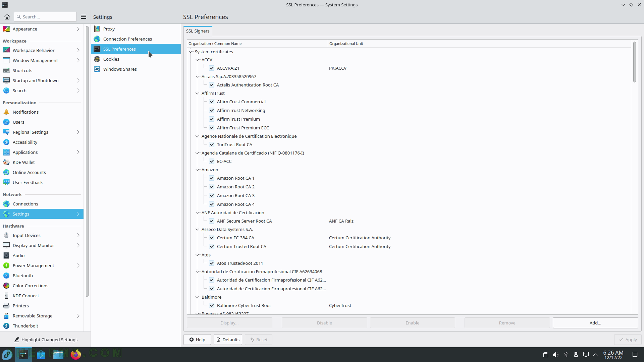Toggle Certum Trusted Root CA checkbox
This screenshot has width=644, height=362.
212,246
